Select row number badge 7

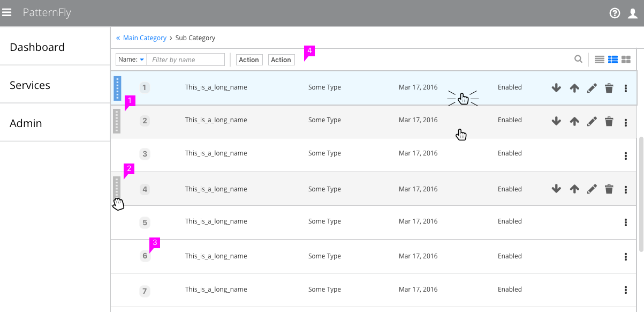click(145, 292)
